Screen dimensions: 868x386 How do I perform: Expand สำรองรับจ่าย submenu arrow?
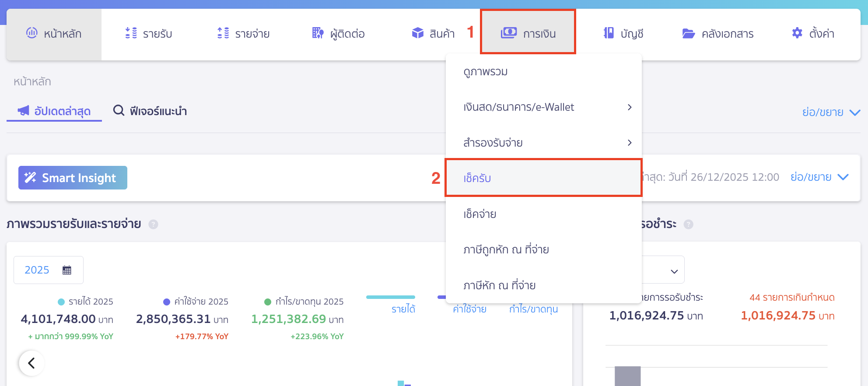pyautogui.click(x=629, y=143)
